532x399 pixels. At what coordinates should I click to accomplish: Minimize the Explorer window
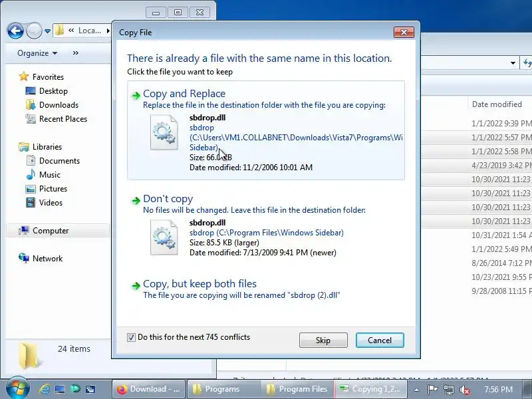point(156,13)
